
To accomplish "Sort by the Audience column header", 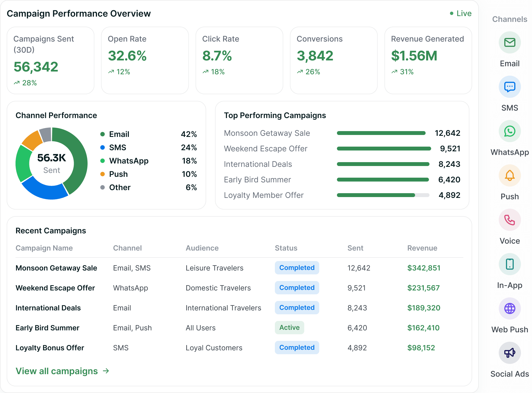I will 202,248.
